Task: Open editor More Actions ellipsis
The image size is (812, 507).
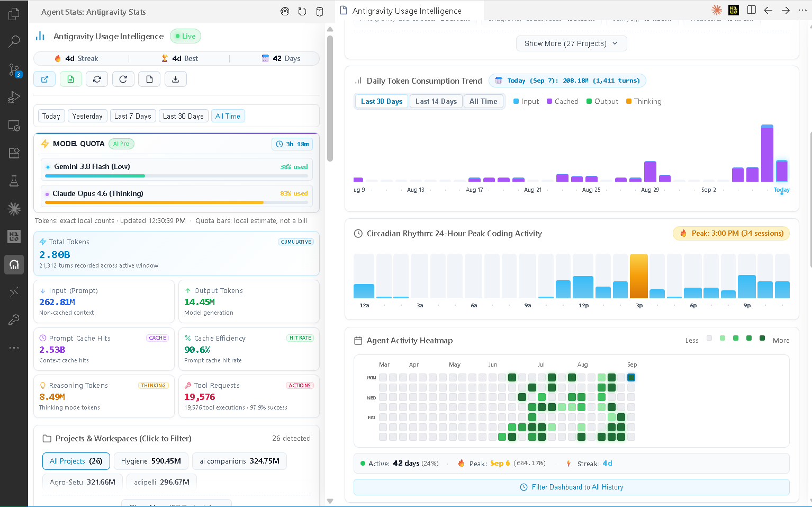Action: (802, 10)
